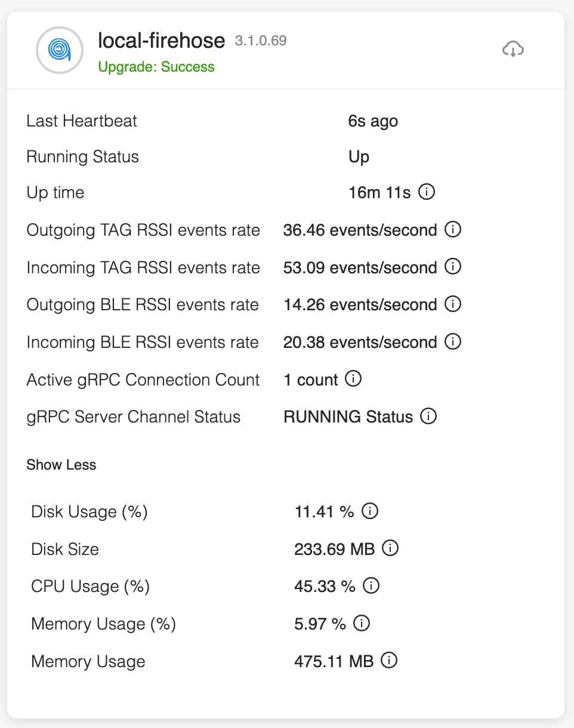Click the cloud download icon
The width and height of the screenshot is (574, 728).
pyautogui.click(x=513, y=50)
